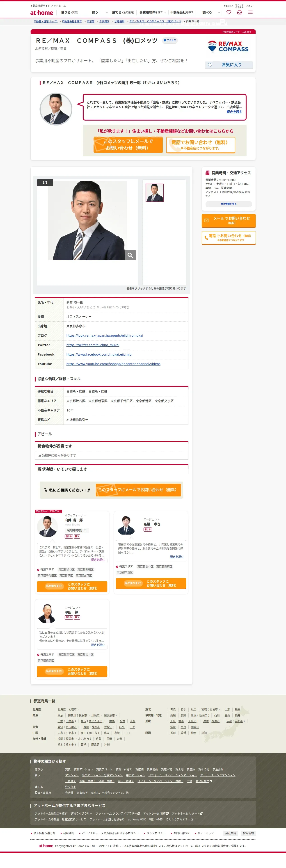Open saved search conditions inbox icon
The width and height of the screenshot is (286, 868).
click(x=240, y=12)
